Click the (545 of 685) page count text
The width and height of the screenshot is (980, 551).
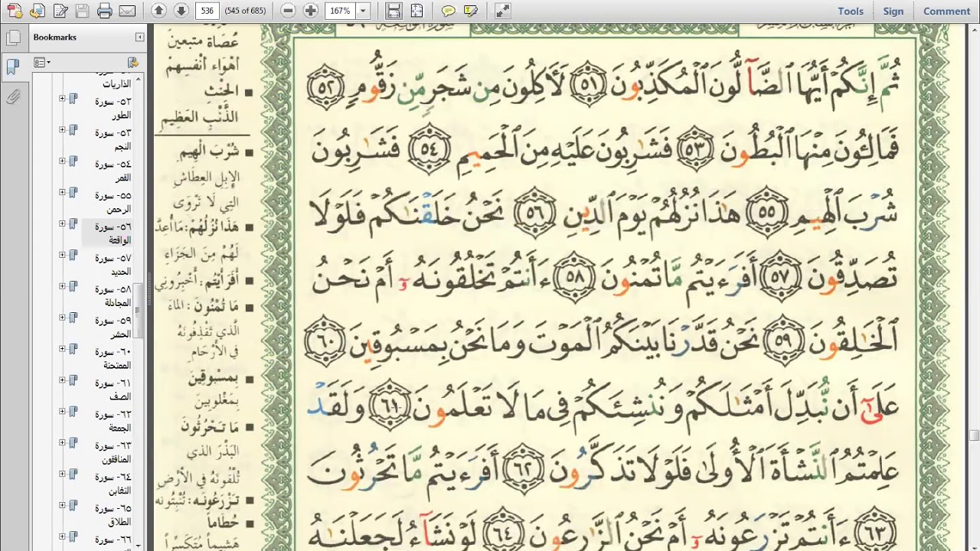[245, 11]
